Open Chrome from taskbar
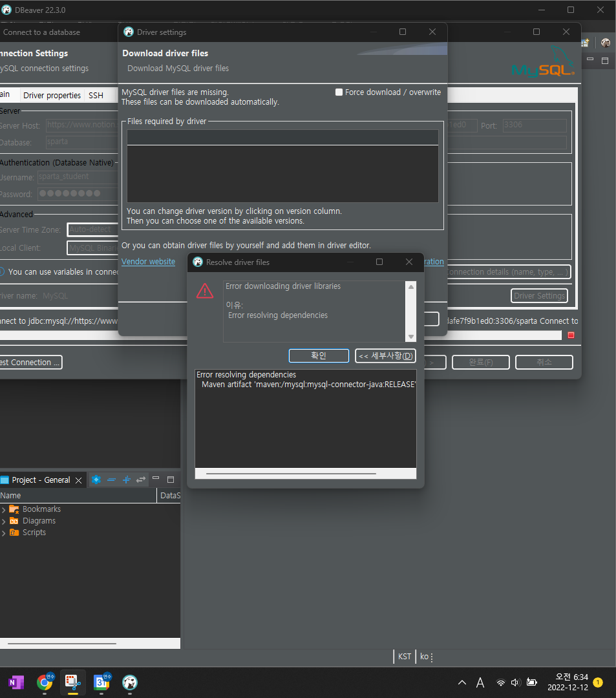This screenshot has width=616, height=698. click(45, 682)
